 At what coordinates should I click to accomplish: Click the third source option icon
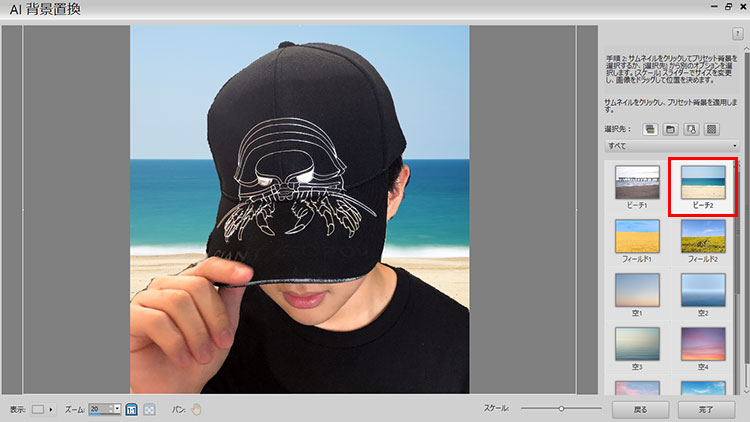(691, 129)
